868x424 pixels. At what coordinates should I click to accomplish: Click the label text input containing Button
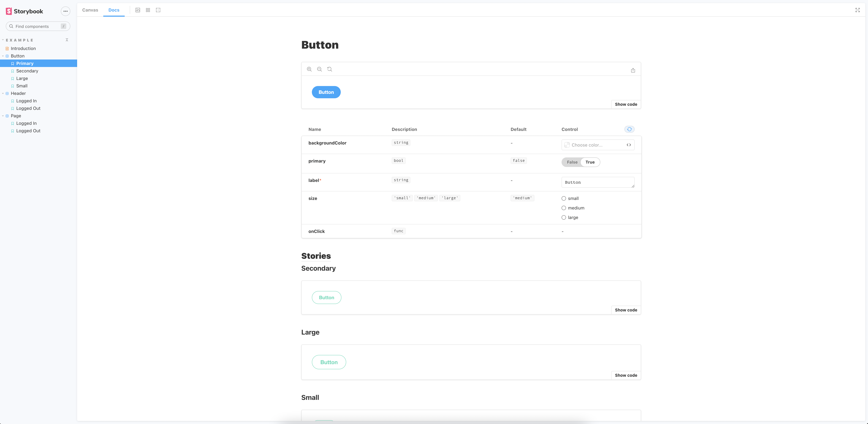click(598, 182)
